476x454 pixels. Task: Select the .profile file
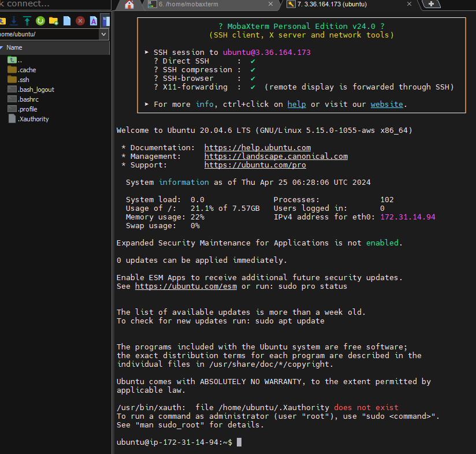[x=23, y=109]
